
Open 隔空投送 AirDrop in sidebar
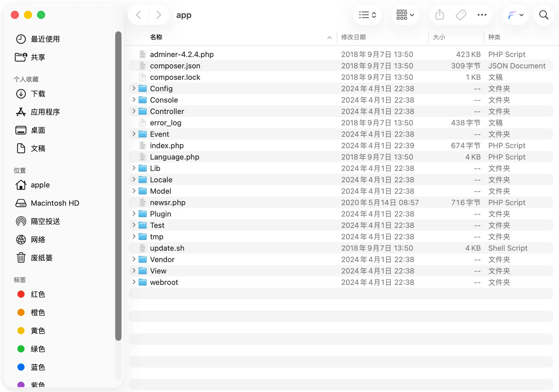38,222
